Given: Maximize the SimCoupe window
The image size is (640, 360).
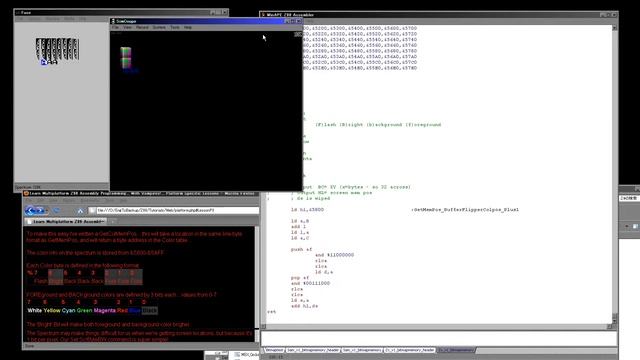Looking at the screenshot, I should tap(293, 21).
